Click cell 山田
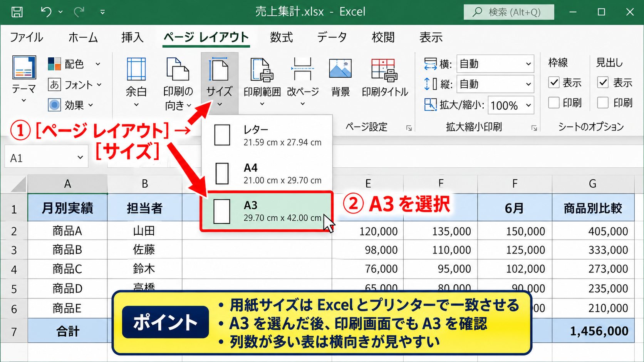644x362 pixels. 145,231
